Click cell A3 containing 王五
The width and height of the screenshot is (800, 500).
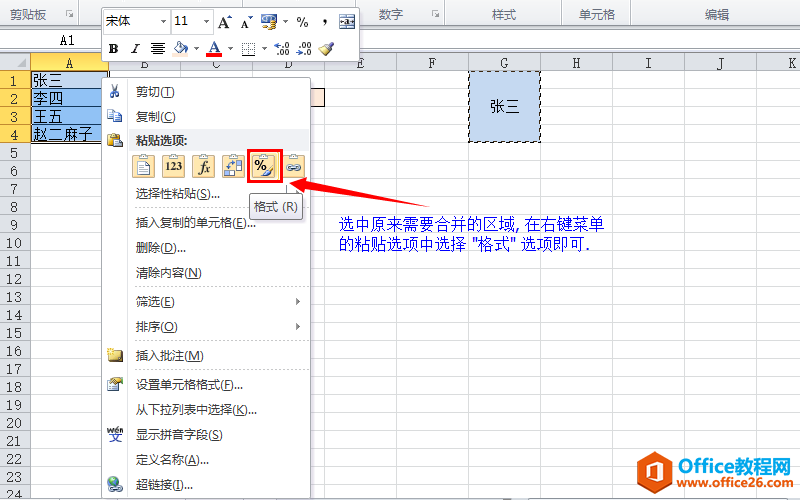point(66,117)
